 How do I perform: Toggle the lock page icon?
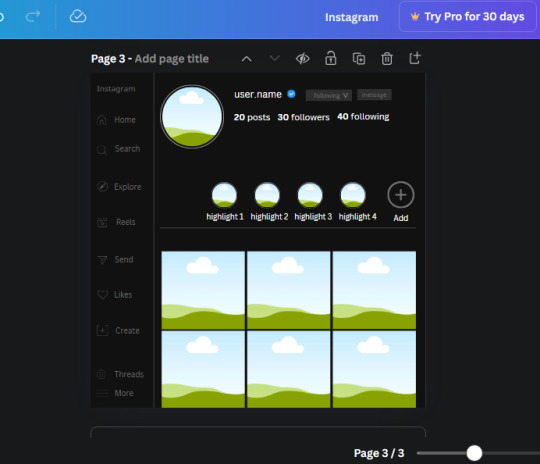(x=331, y=58)
